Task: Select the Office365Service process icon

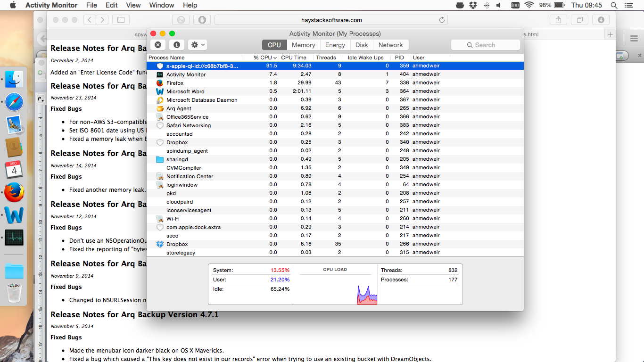Action: pyautogui.click(x=160, y=117)
